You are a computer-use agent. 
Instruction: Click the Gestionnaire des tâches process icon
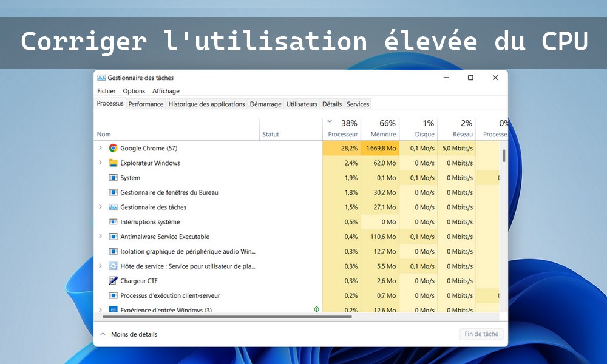113,207
